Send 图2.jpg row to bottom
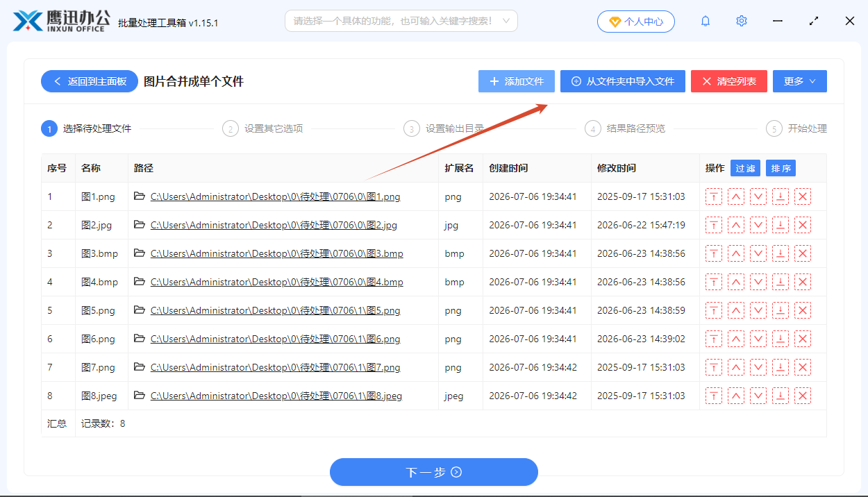The width and height of the screenshot is (868, 497). 781,225
